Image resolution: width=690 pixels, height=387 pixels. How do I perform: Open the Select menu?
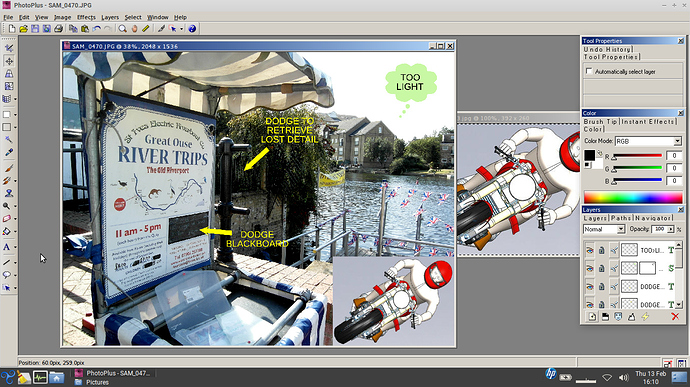133,17
